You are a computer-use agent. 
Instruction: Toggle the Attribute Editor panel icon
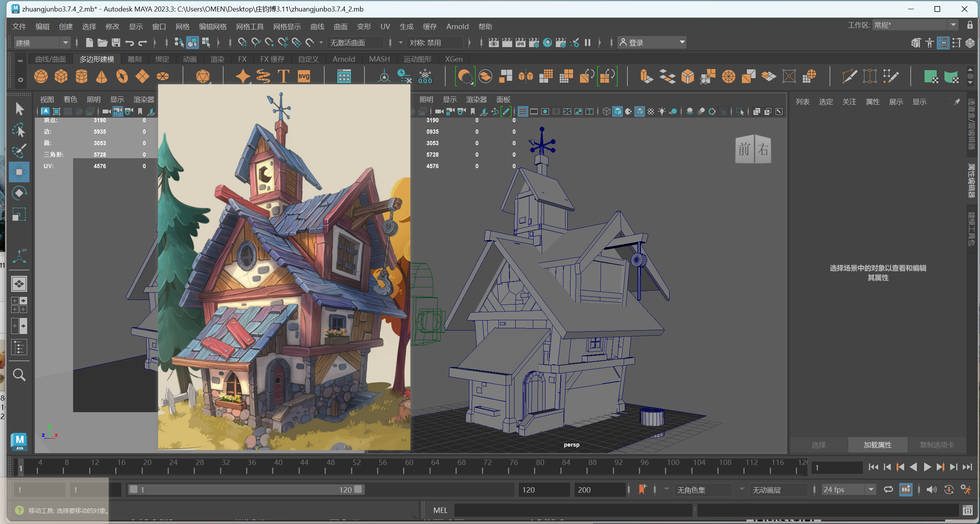coord(943,43)
